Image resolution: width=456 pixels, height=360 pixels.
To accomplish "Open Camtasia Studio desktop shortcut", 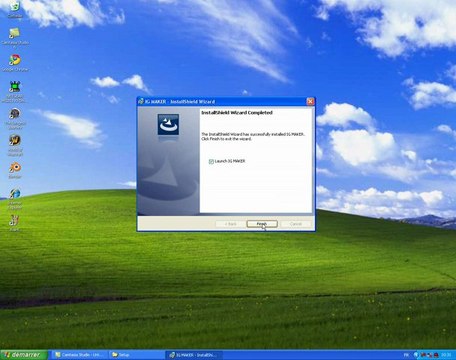I will pyautogui.click(x=15, y=36).
